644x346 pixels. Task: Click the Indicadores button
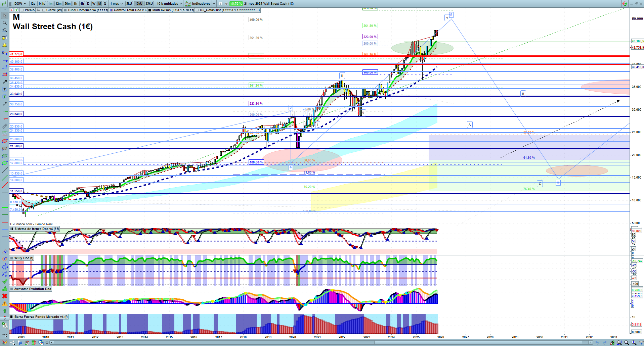201,4
